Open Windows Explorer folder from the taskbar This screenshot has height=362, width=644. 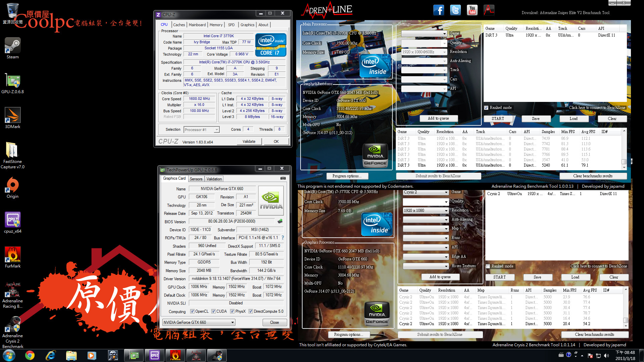tap(71, 355)
